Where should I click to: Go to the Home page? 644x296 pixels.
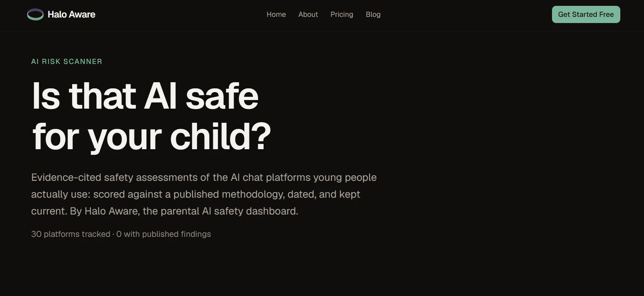point(276,14)
